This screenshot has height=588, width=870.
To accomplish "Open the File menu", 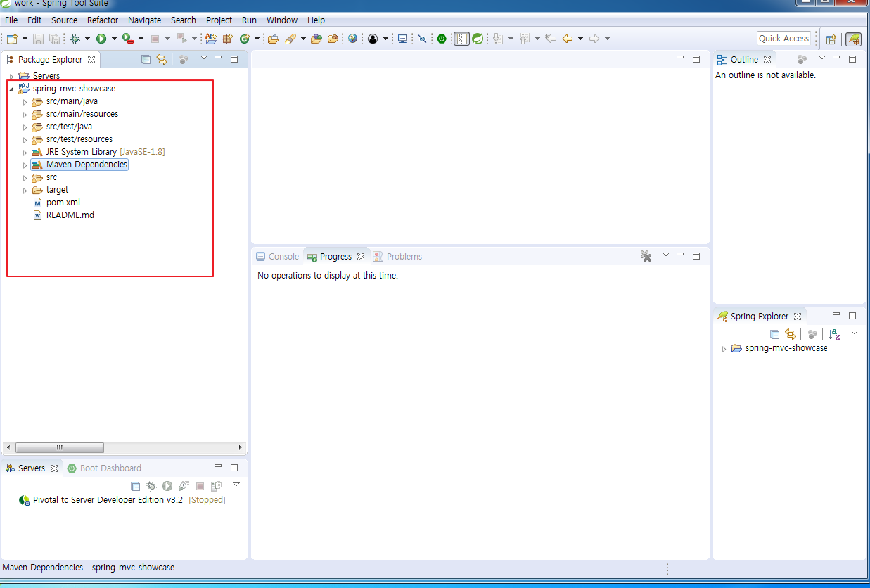I will pos(11,20).
